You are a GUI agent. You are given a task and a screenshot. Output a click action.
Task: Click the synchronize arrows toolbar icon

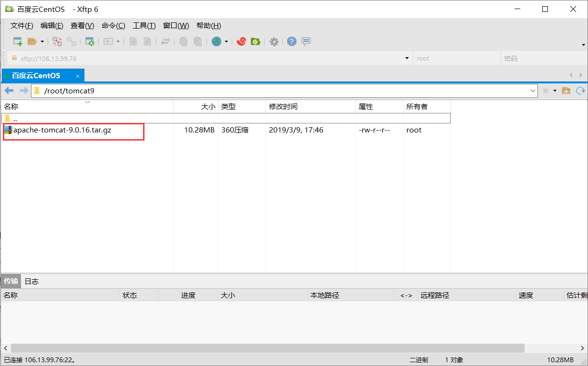tap(165, 41)
